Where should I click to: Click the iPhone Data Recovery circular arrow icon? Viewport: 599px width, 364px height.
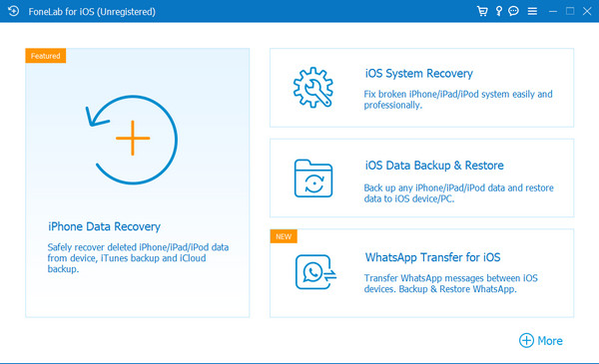[x=132, y=140]
